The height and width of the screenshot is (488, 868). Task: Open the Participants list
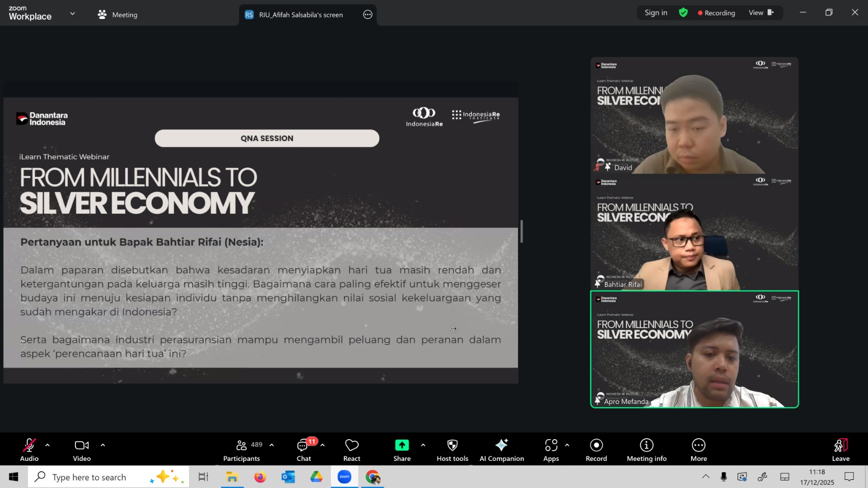coord(242,450)
